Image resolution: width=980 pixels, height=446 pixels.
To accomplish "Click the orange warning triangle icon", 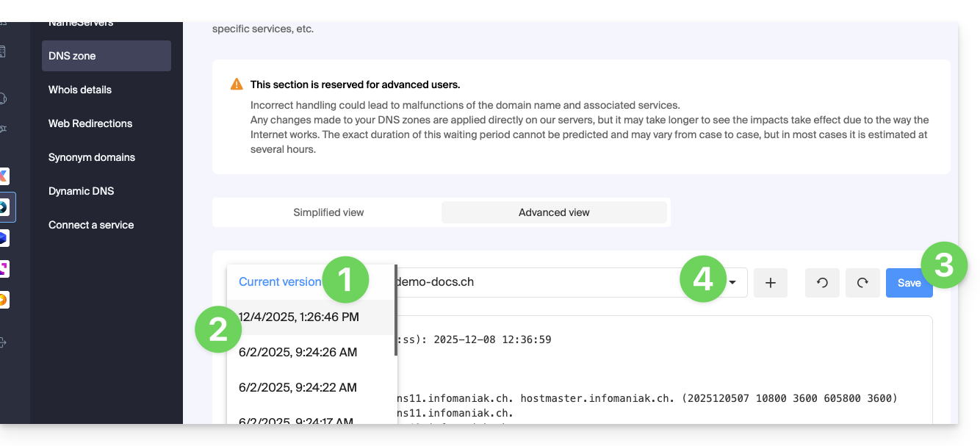I will 237,84.
